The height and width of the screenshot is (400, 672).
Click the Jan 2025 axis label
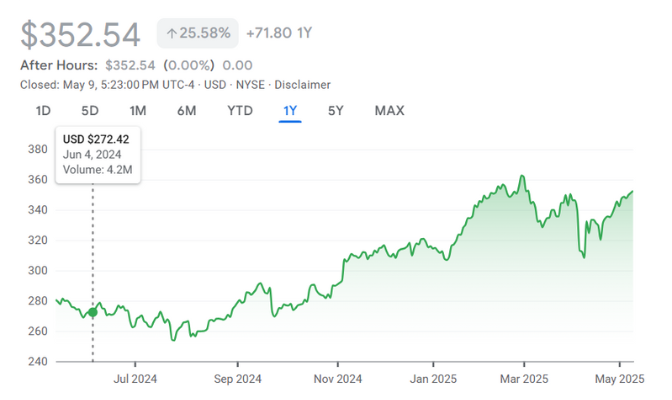tap(433, 379)
